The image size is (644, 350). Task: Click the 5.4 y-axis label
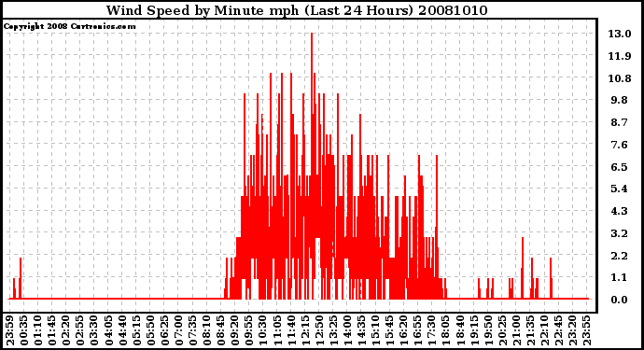[620, 189]
